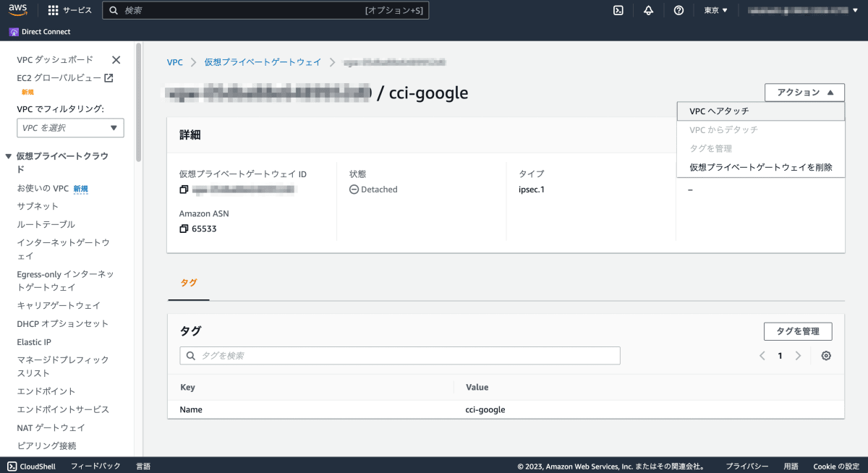This screenshot has height=473, width=868.
Task: Open the AWS home logo
Action: tap(18, 10)
